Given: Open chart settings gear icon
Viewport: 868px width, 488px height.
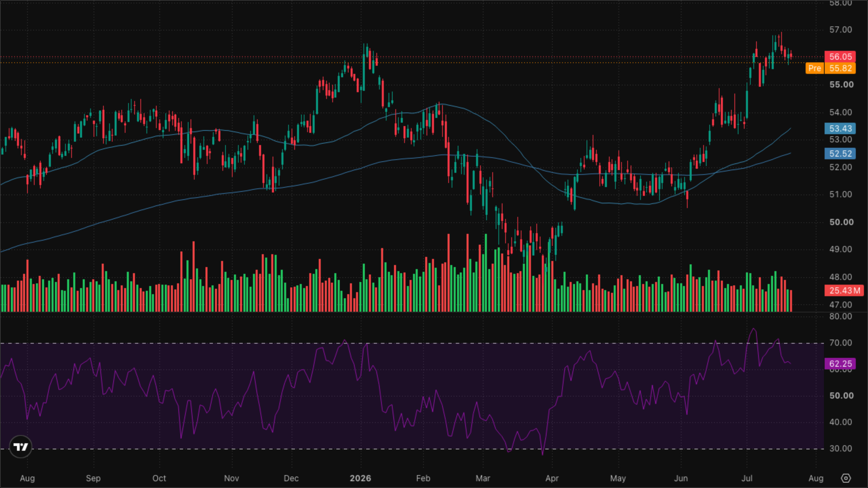Looking at the screenshot, I should 846,478.
